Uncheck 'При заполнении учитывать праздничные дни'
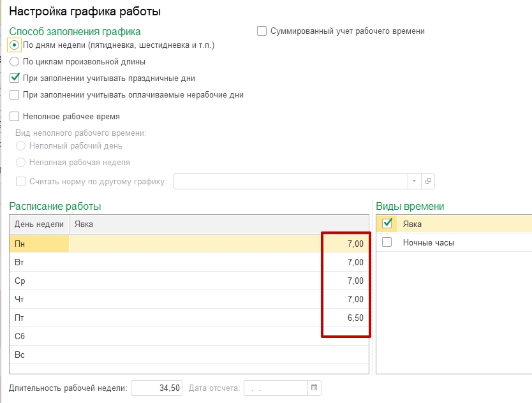 (x=15, y=78)
